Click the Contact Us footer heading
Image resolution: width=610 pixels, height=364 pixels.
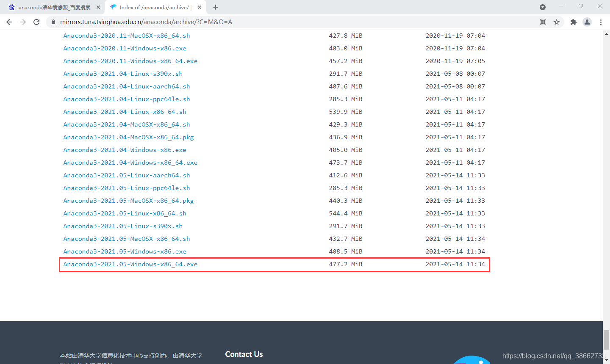click(244, 354)
